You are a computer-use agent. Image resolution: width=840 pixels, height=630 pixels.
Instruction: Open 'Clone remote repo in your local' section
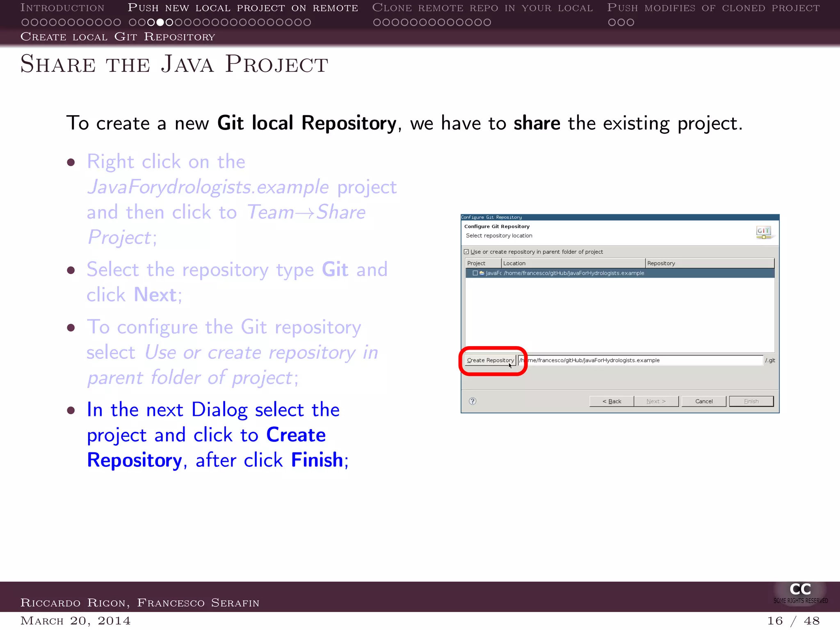[482, 8]
